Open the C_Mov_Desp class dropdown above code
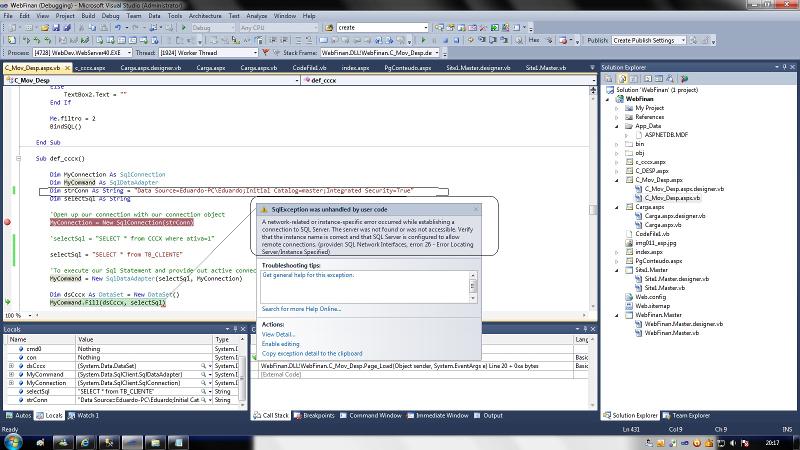 [x=296, y=80]
